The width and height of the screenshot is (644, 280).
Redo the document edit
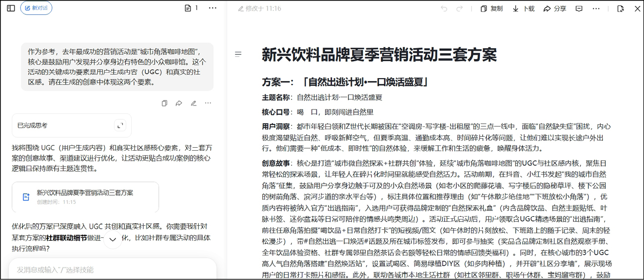pyautogui.click(x=460, y=9)
